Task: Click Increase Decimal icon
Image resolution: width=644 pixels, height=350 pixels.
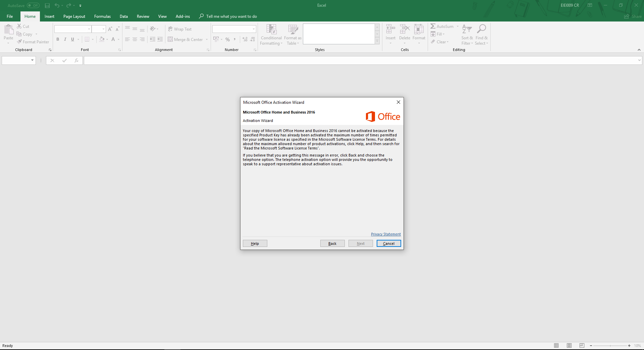Action: (x=245, y=39)
